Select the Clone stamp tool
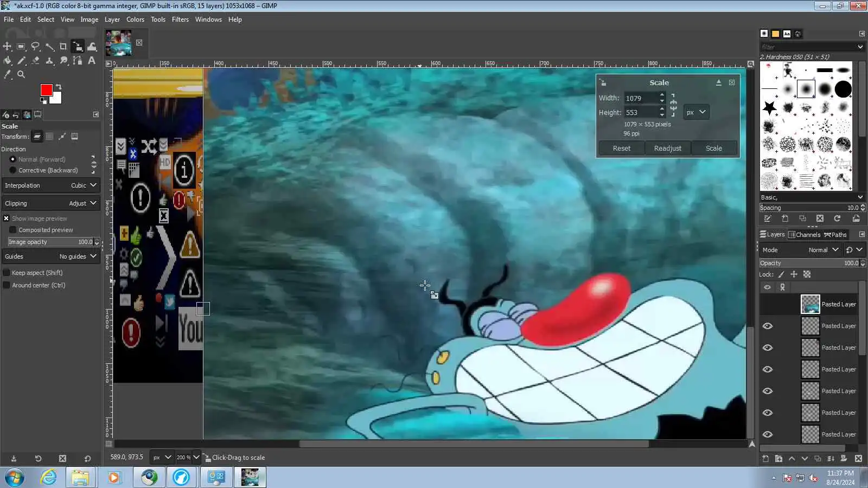Viewport: 868px width, 488px height. [49, 61]
